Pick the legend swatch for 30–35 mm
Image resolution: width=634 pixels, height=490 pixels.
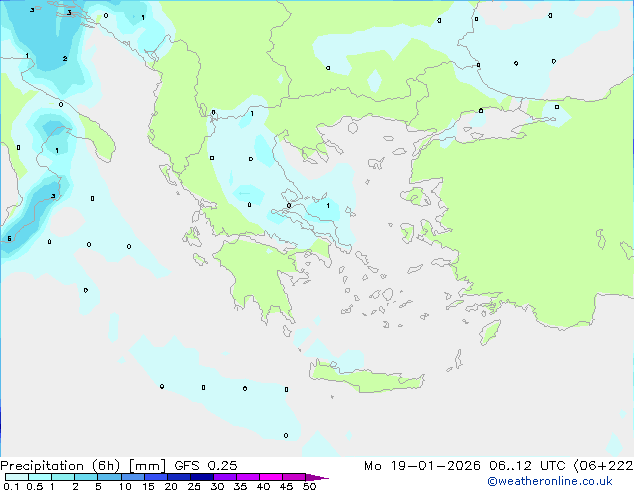coord(224,477)
